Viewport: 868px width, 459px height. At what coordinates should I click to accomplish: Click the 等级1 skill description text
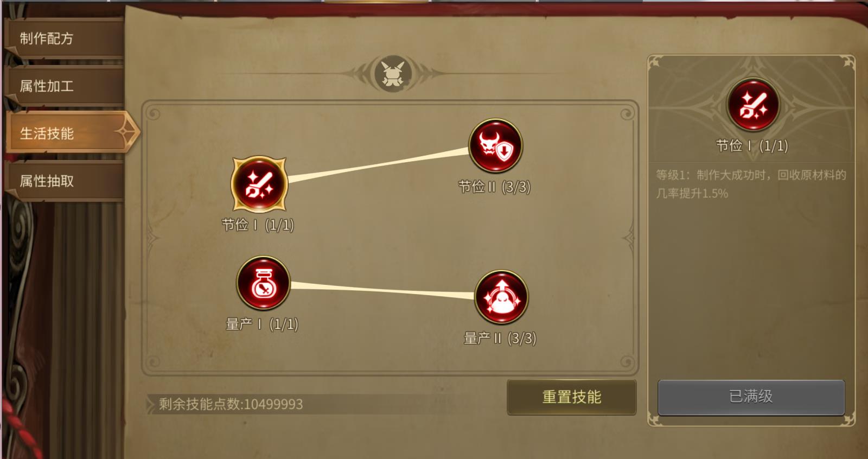coord(751,184)
